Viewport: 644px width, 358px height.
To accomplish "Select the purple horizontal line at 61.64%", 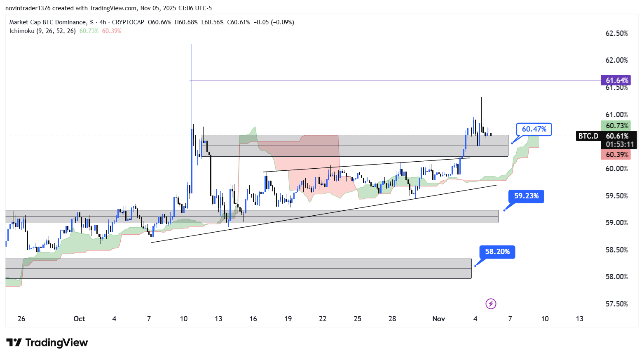I will (371, 80).
